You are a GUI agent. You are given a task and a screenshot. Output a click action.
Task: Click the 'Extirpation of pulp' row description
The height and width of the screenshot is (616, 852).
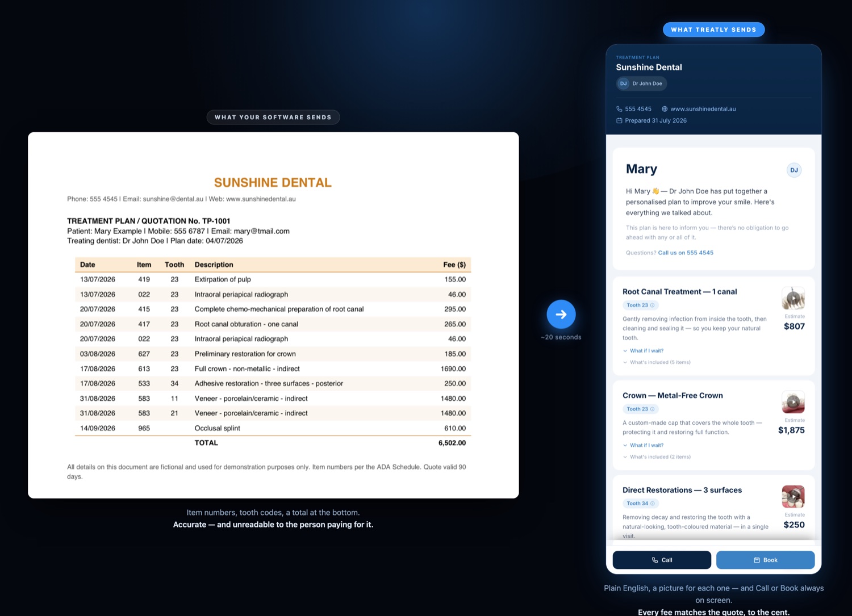[x=223, y=279]
